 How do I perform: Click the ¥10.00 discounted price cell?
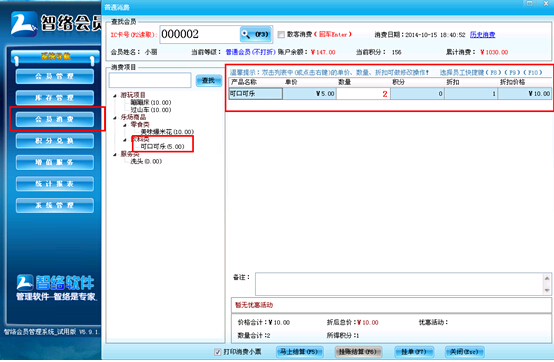[525, 94]
